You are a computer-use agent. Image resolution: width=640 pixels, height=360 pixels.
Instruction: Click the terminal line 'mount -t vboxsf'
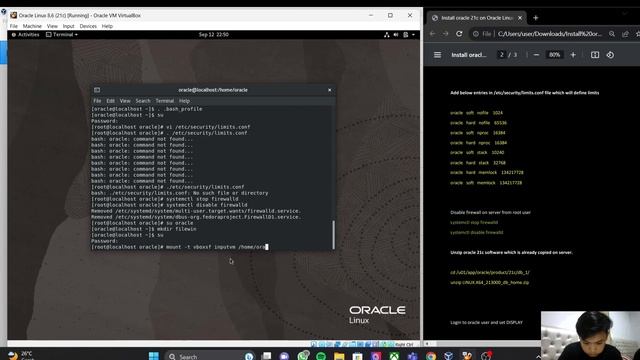tap(180, 247)
